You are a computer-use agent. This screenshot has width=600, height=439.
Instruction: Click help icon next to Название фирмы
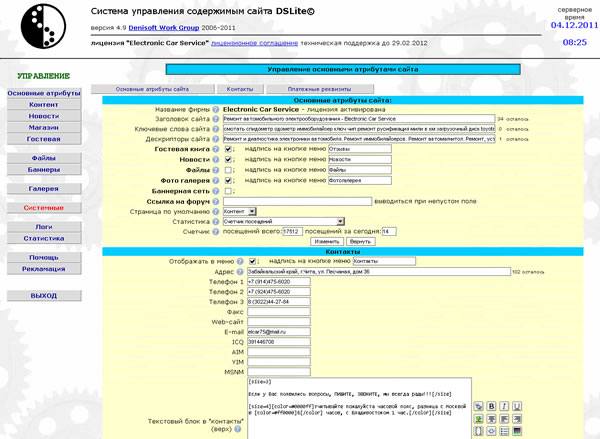coord(216,109)
